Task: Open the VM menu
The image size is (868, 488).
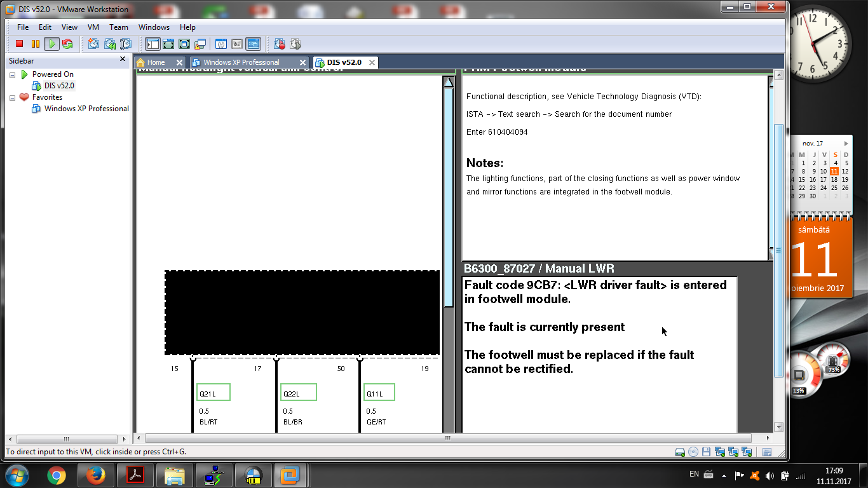Action: pyautogui.click(x=93, y=27)
